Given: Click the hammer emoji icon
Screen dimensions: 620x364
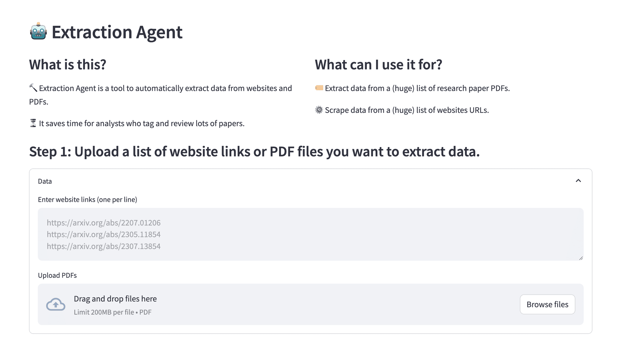Looking at the screenshot, I should click(33, 88).
